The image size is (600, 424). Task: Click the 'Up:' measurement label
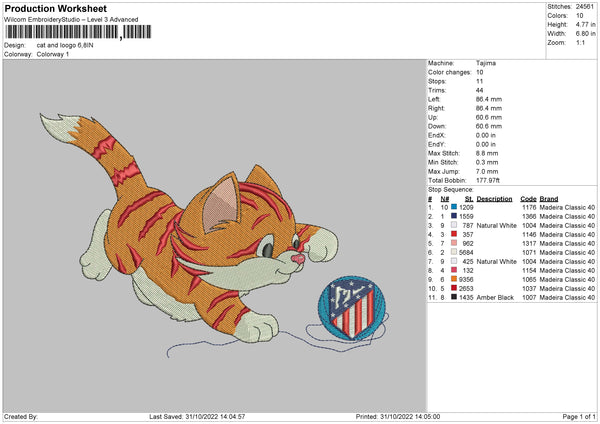(432, 117)
